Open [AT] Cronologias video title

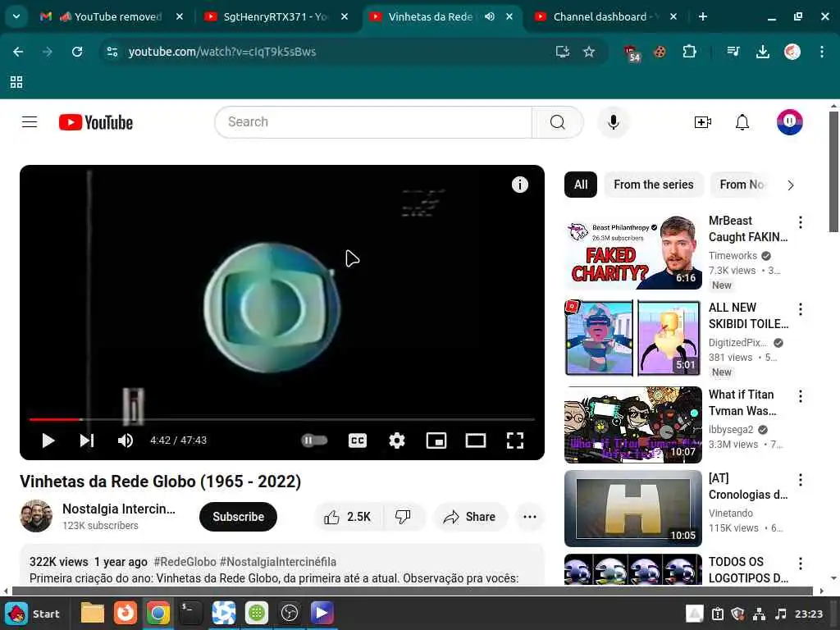(748, 486)
